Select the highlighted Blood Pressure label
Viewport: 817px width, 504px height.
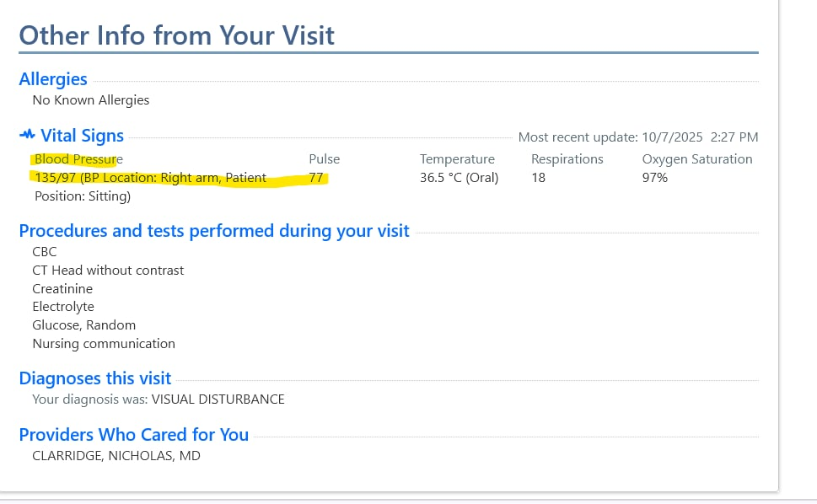[x=78, y=159]
